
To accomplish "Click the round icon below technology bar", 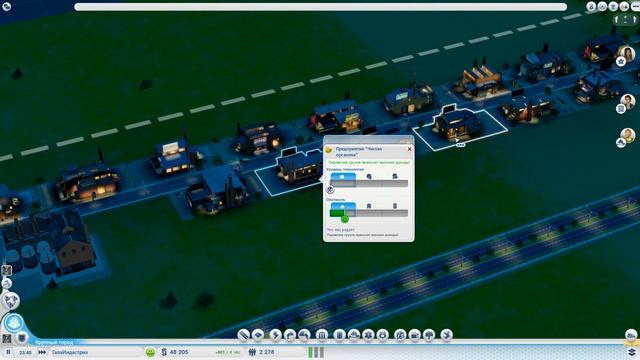I will [x=331, y=189].
